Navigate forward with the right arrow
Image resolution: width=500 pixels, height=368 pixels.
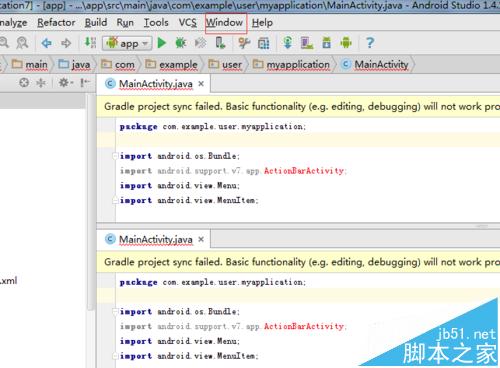click(66, 43)
